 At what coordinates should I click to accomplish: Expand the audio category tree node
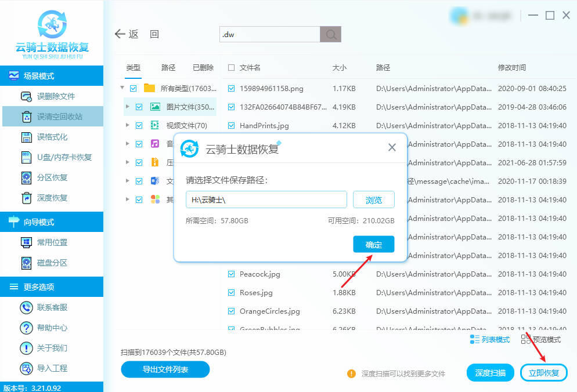pyautogui.click(x=127, y=143)
